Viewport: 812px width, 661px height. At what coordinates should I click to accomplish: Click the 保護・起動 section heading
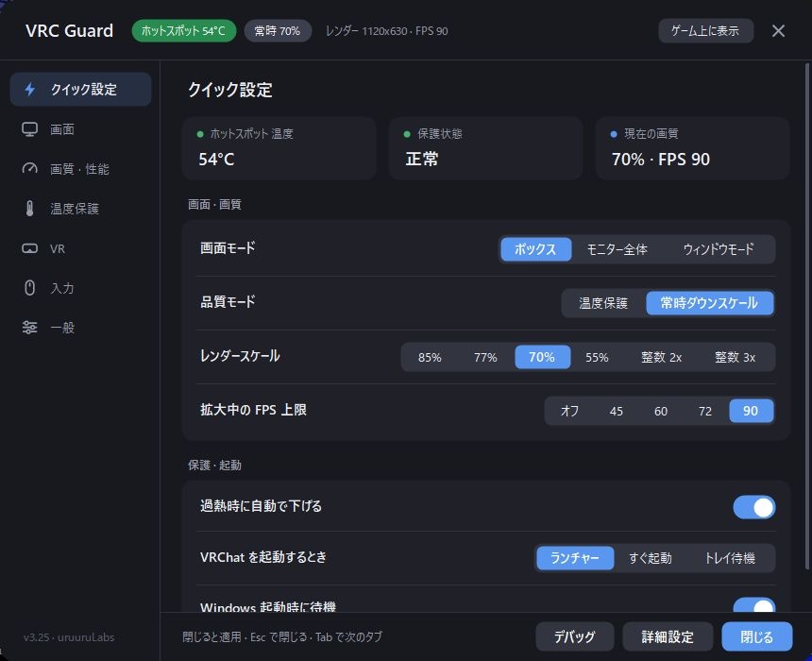click(214, 466)
